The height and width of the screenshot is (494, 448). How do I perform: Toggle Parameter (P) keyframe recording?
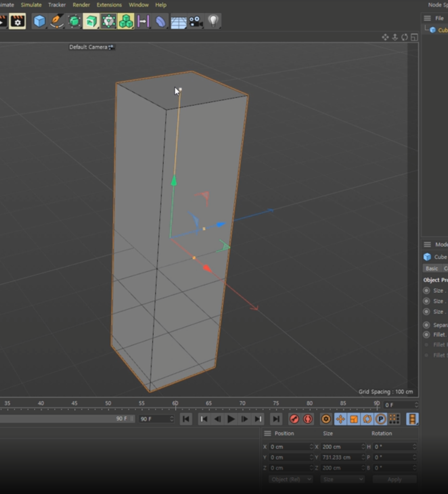[381, 419]
